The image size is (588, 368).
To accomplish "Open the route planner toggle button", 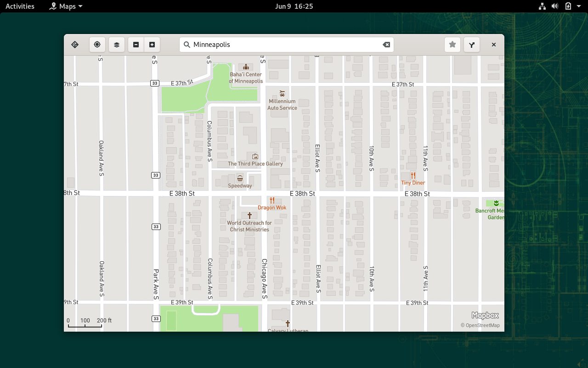I will point(75,45).
